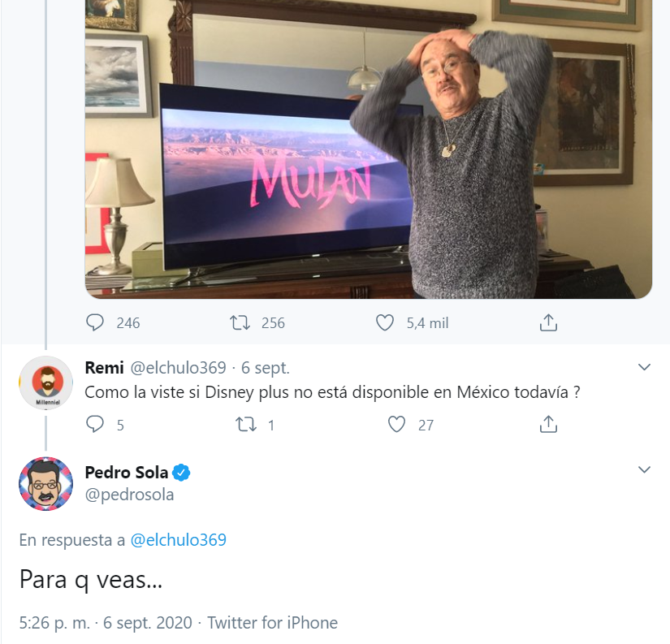Image resolution: width=670 pixels, height=644 pixels.
Task: Open more options for Remi's tweet
Action: coord(644,368)
